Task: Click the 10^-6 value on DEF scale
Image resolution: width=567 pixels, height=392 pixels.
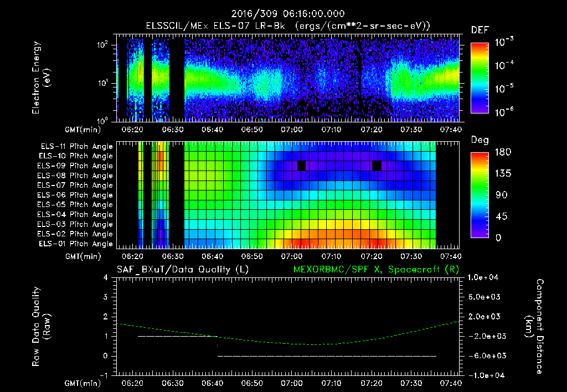Action: coord(504,112)
